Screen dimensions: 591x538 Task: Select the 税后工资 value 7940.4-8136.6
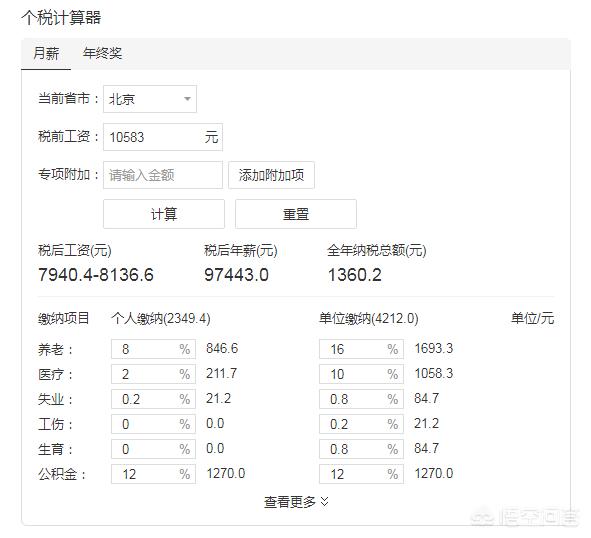click(x=96, y=274)
